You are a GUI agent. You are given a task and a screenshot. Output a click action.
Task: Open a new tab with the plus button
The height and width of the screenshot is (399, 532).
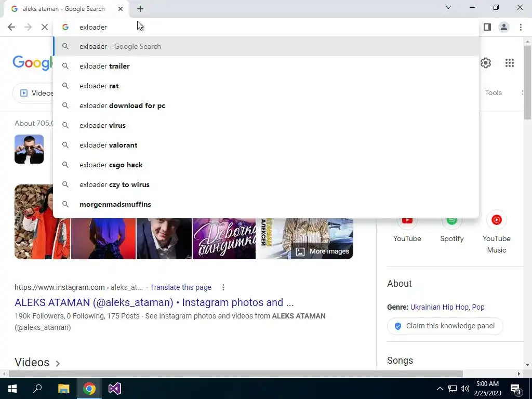click(140, 9)
